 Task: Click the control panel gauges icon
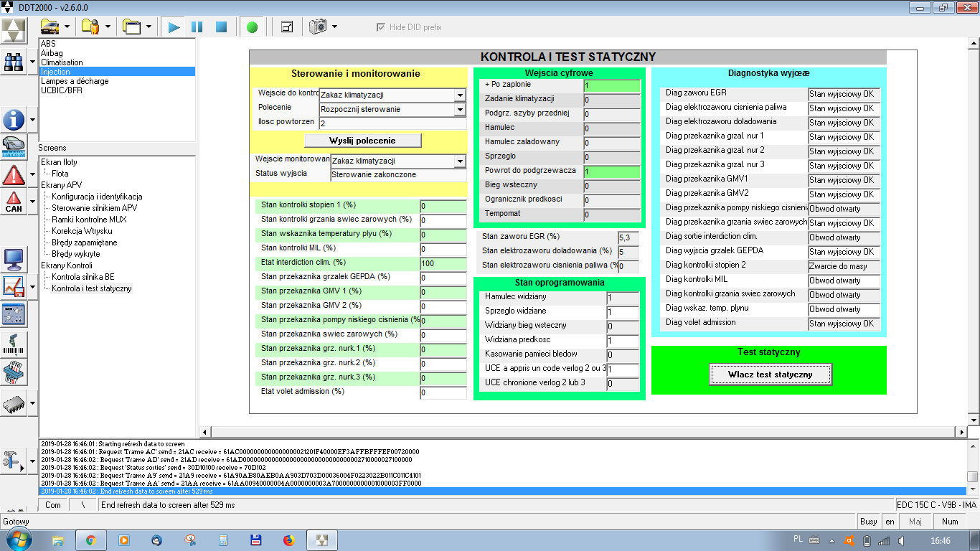14,314
